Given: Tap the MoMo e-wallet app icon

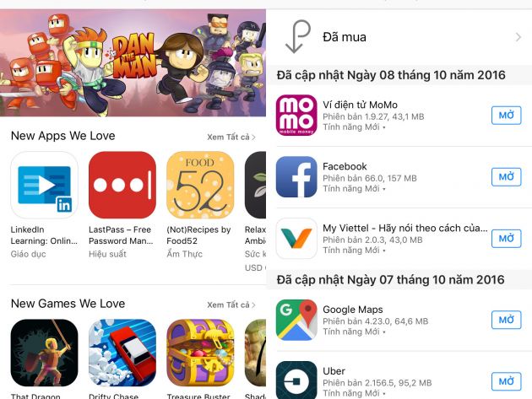Looking at the screenshot, I should click(296, 116).
